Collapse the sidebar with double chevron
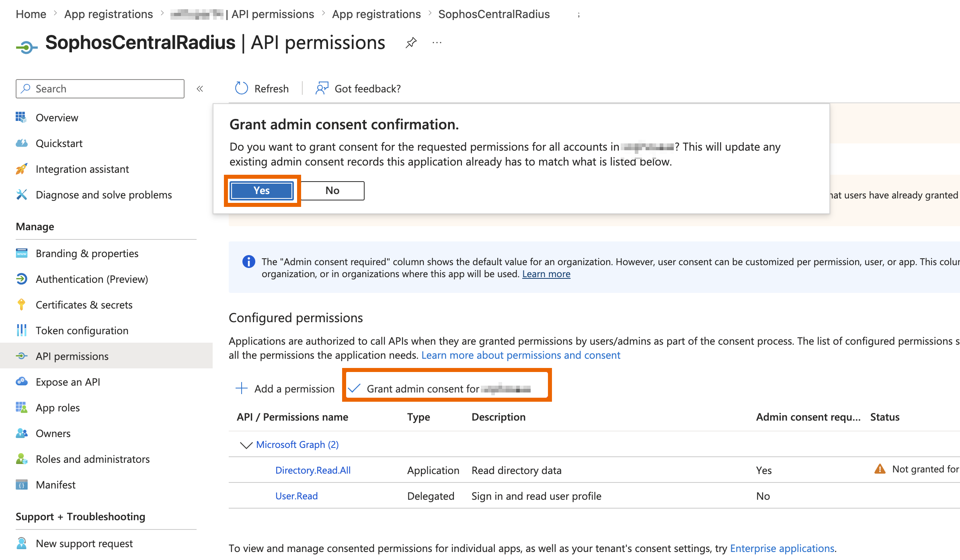Image resolution: width=960 pixels, height=560 pixels. (200, 89)
